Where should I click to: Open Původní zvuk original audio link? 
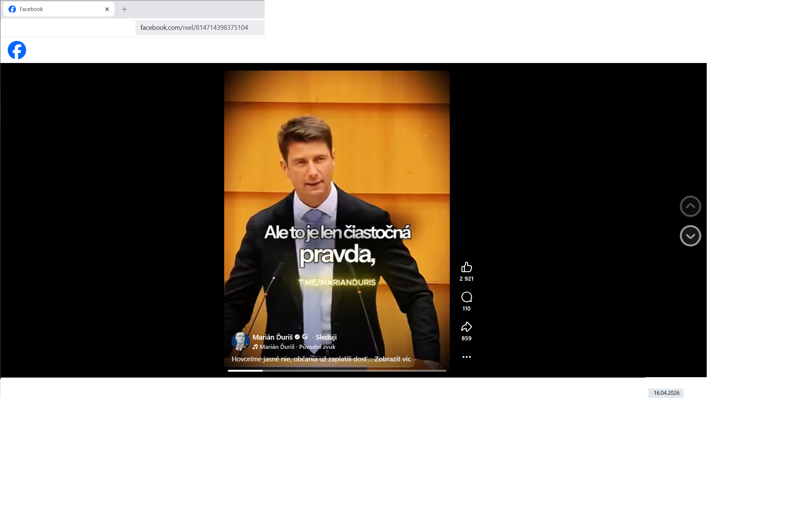pos(317,347)
